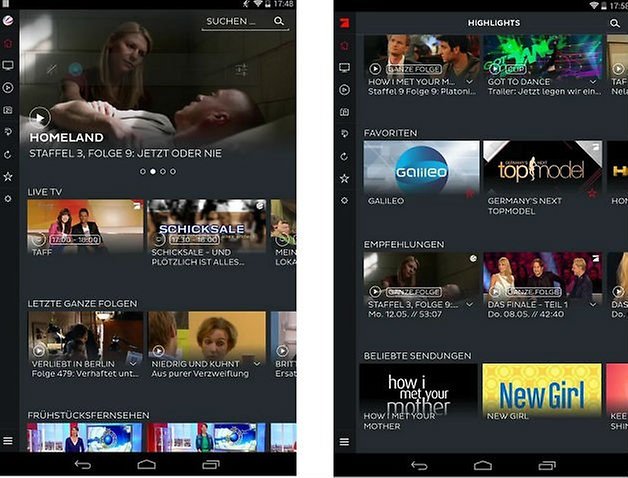Open recent apps below the Homeland screen
This screenshot has width=628, height=478.
click(211, 465)
